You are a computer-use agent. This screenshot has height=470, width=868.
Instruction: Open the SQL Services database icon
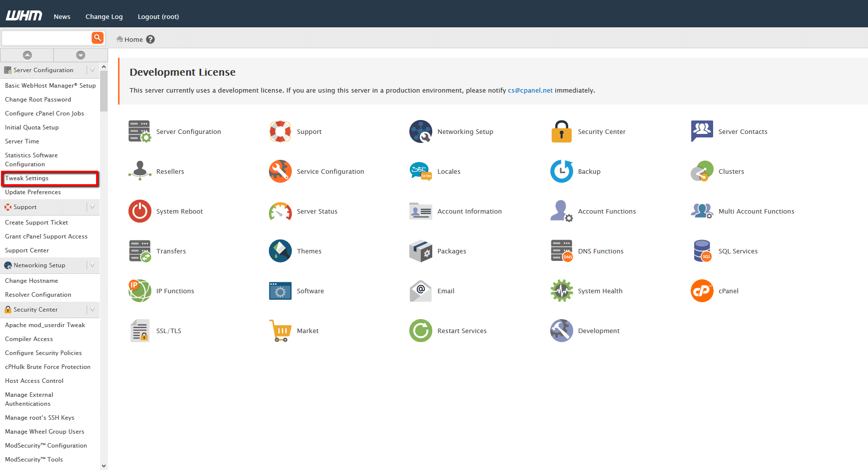(702, 251)
